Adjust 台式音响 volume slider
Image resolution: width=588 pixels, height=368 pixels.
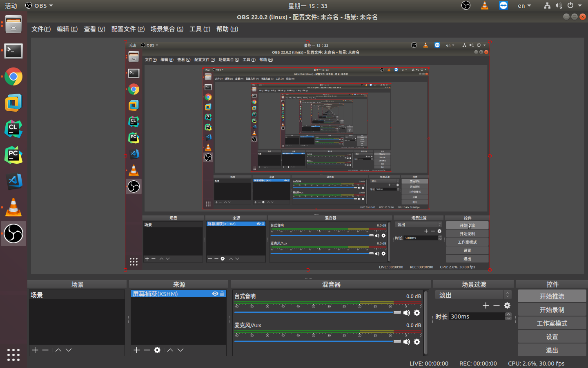point(318,312)
